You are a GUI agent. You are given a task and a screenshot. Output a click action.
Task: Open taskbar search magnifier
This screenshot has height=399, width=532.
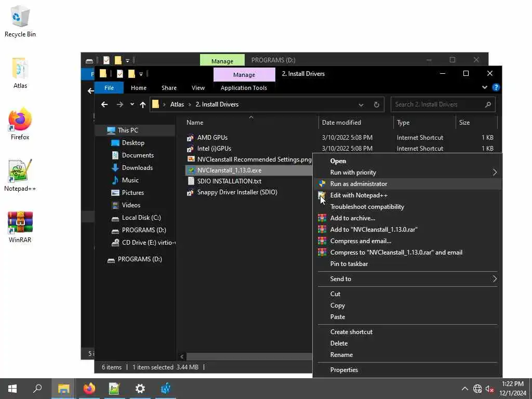click(x=37, y=389)
